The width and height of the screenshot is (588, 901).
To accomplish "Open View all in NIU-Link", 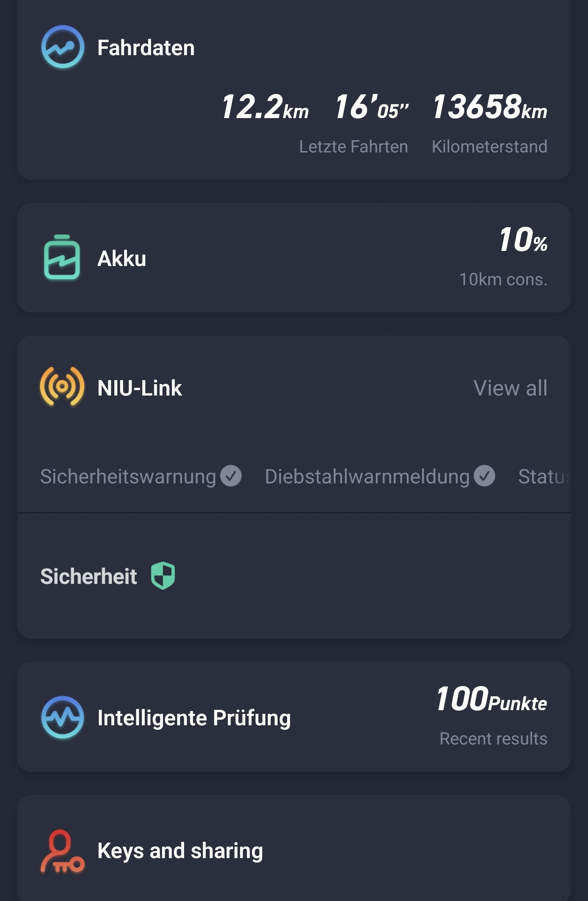I will [510, 388].
